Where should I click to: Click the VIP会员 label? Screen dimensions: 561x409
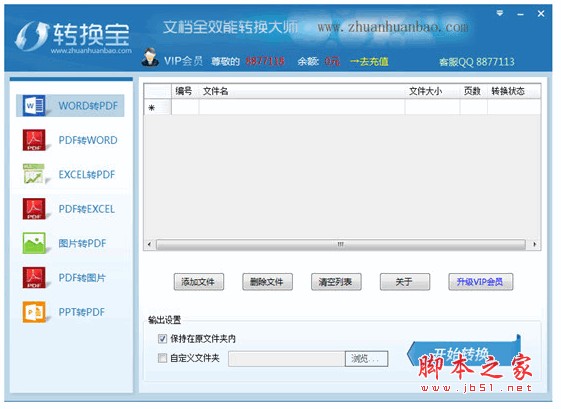coord(183,61)
